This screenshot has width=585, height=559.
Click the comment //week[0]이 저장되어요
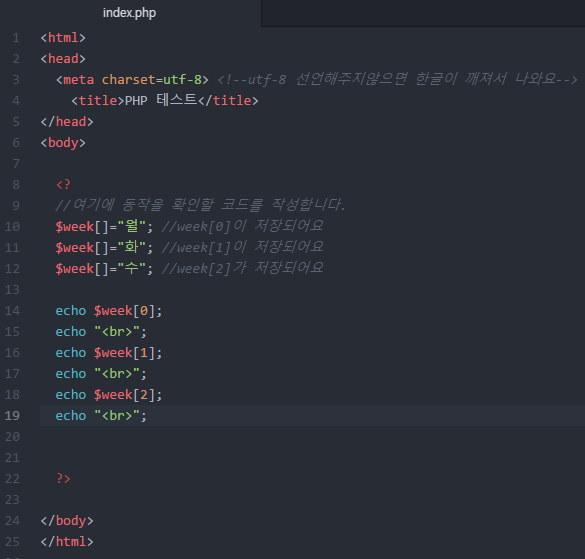[243, 226]
